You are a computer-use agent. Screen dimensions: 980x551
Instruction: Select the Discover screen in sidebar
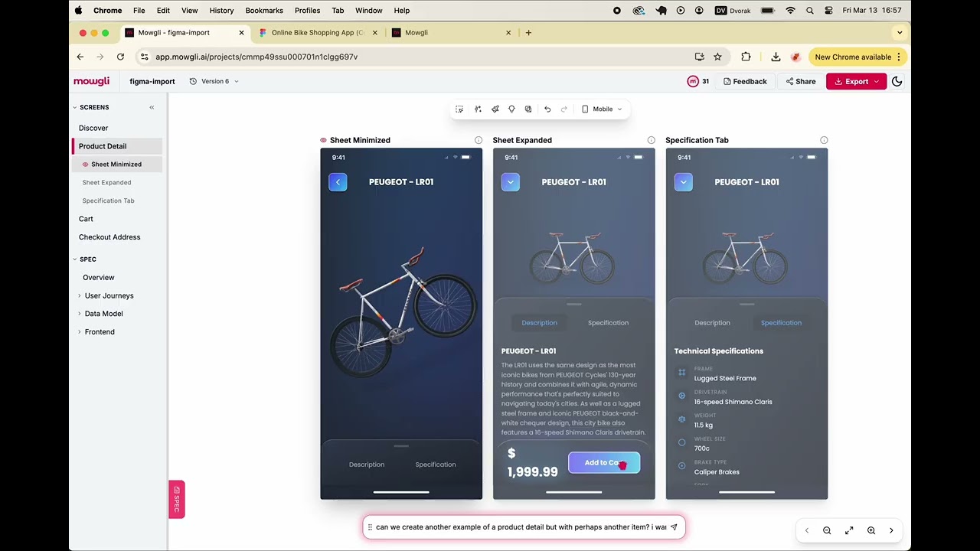pos(93,128)
